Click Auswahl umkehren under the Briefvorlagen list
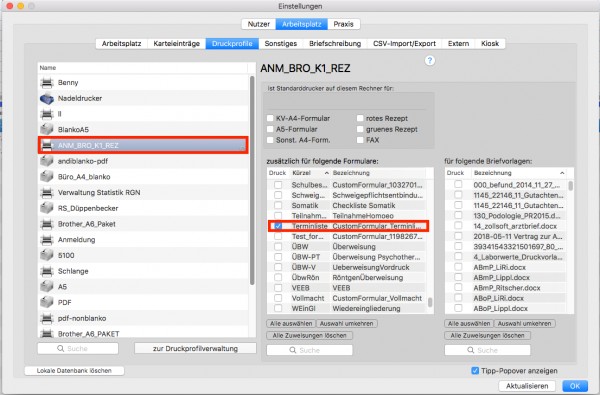Viewport: 600px width, 395px height. [x=525, y=323]
